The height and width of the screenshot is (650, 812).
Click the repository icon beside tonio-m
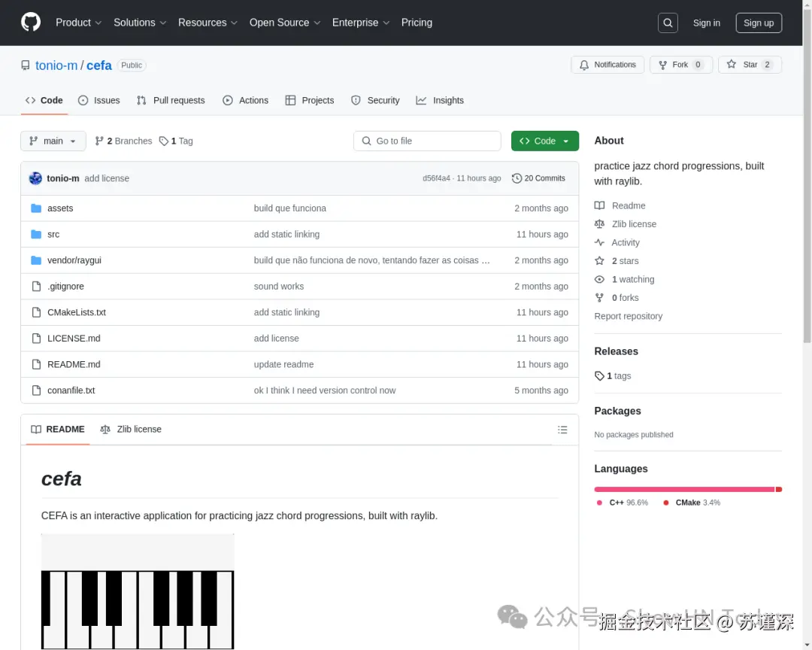pos(26,65)
